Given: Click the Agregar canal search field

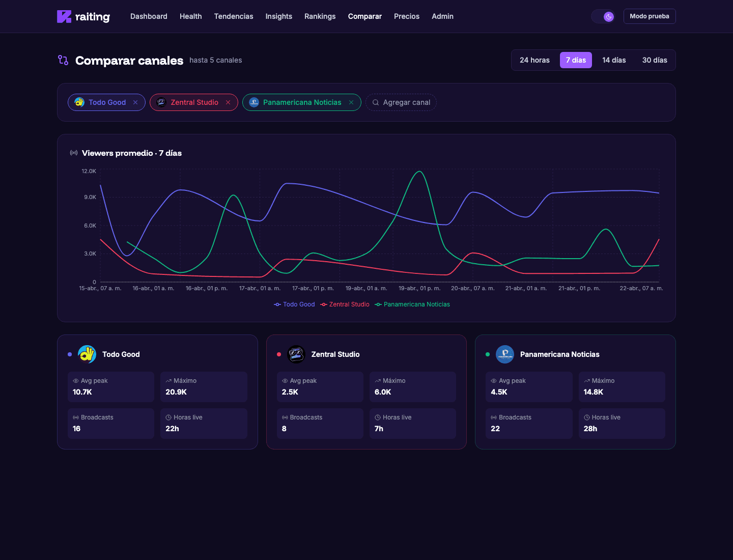Looking at the screenshot, I should tap(401, 102).
